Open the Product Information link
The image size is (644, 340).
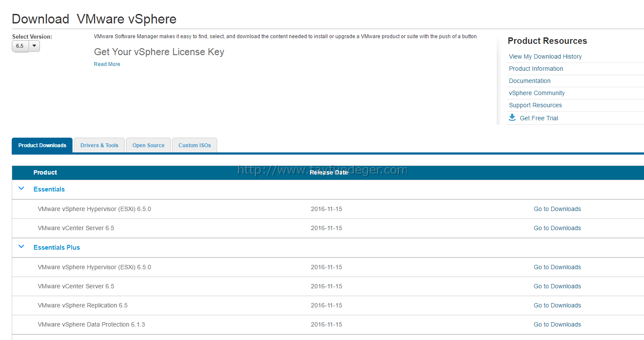pos(536,69)
